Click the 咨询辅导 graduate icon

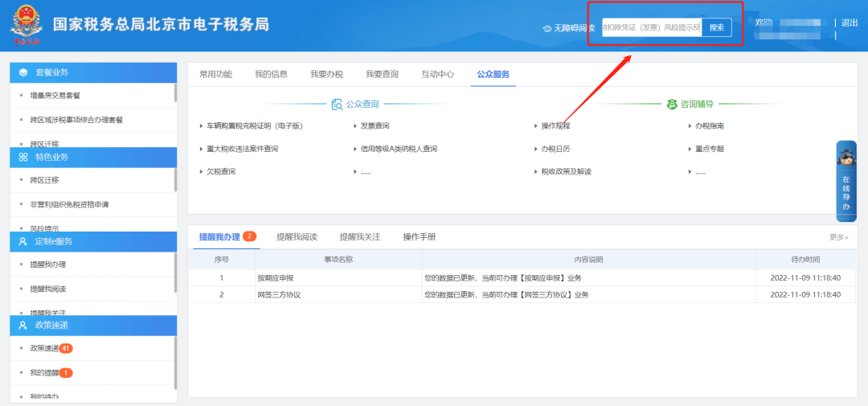672,105
